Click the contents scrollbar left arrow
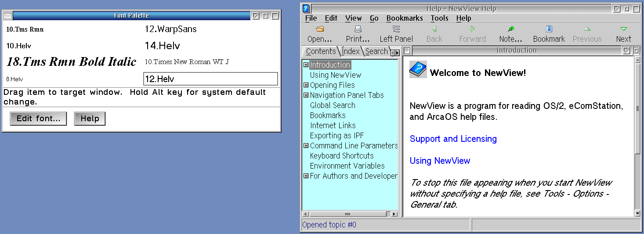This screenshot has height=234, width=644. tap(306, 214)
